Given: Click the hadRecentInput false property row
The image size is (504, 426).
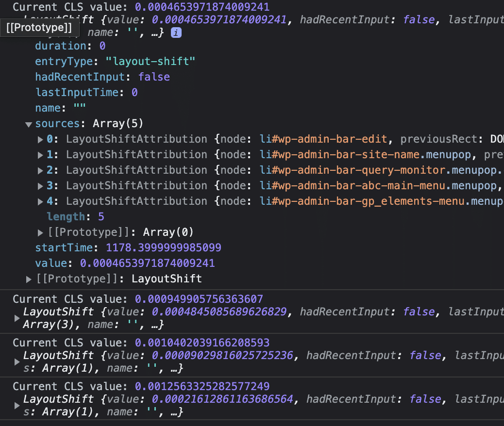Looking at the screenshot, I should [x=102, y=77].
